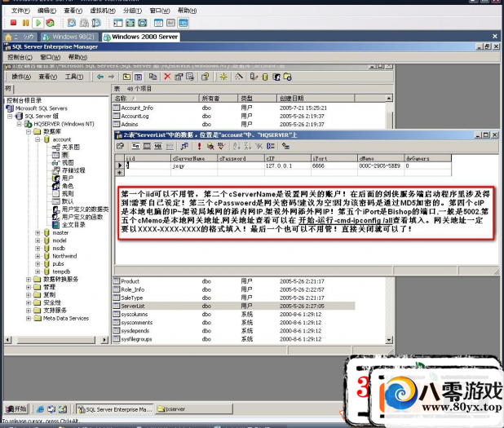Click the Group By icon in ServerList toolbar

[x=271, y=146]
